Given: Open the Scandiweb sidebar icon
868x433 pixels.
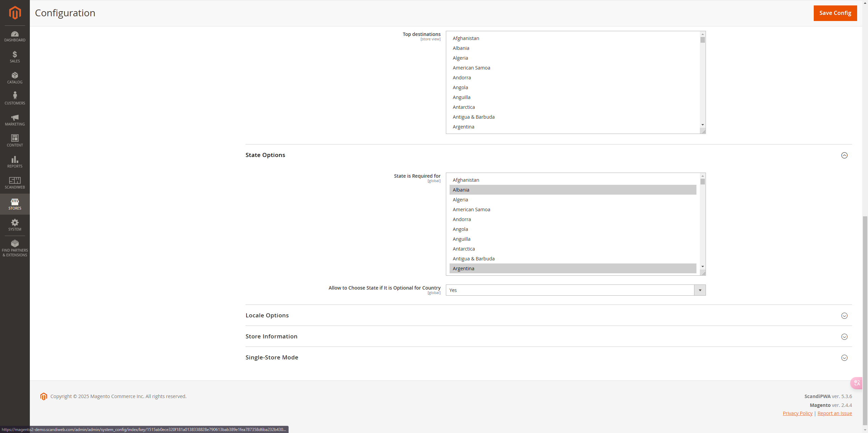Looking at the screenshot, I should pos(15,183).
